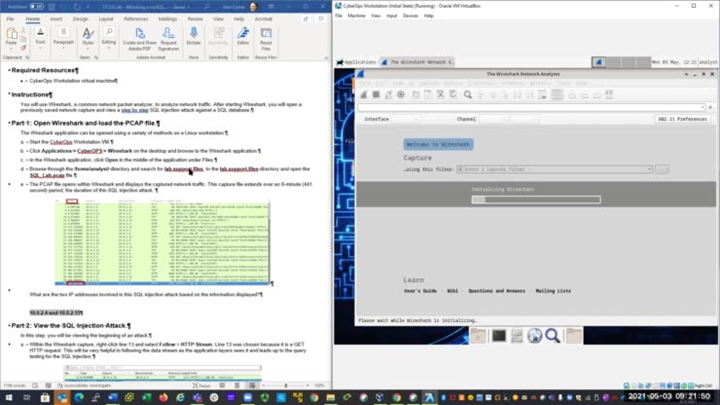Click the Windows taskbar clock
720x405 pixels.
[669, 396]
